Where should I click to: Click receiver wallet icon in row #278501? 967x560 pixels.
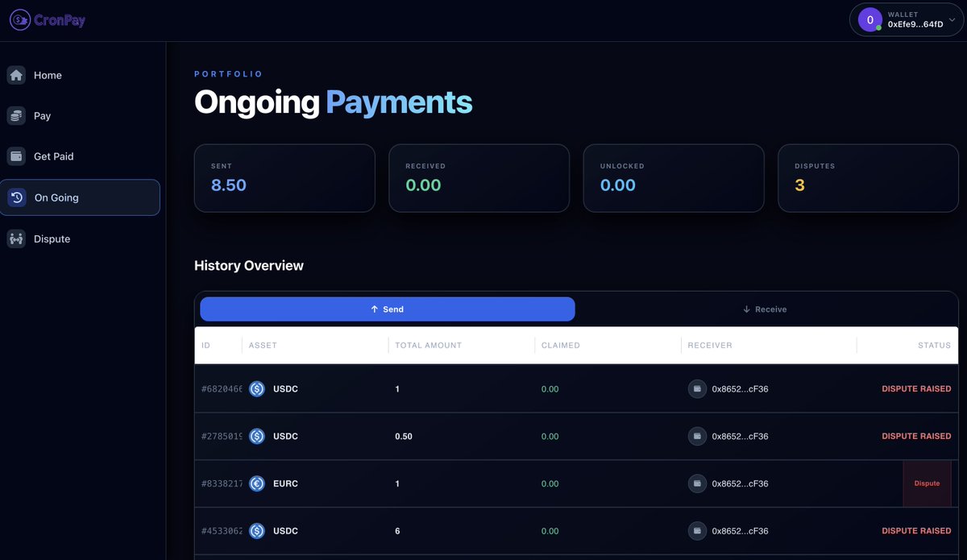coord(697,437)
